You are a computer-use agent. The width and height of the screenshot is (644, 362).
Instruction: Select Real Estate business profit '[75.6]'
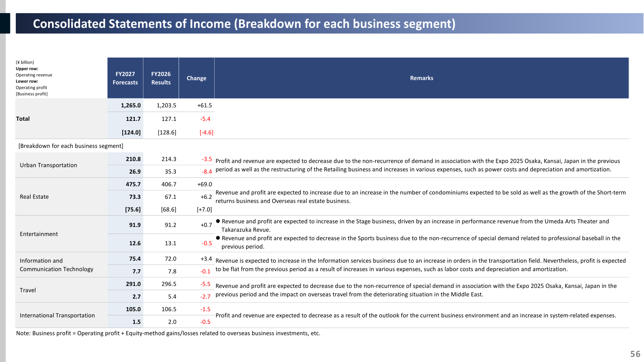[x=133, y=210]
